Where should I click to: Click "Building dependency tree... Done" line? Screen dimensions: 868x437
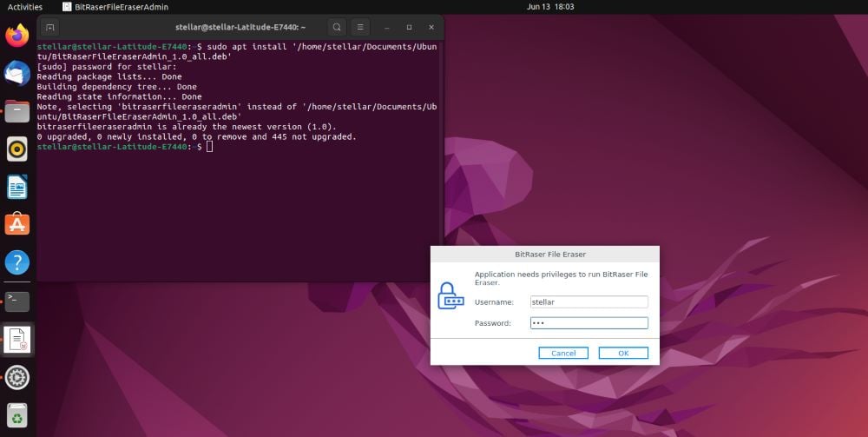pos(117,86)
